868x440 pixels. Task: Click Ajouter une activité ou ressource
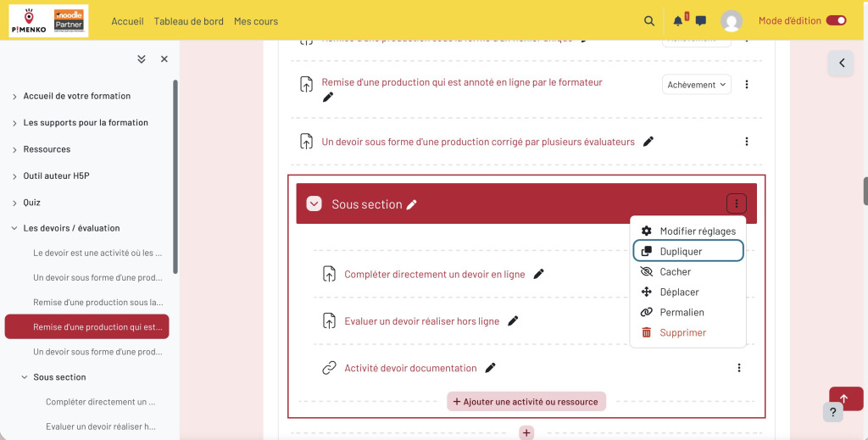(526, 402)
